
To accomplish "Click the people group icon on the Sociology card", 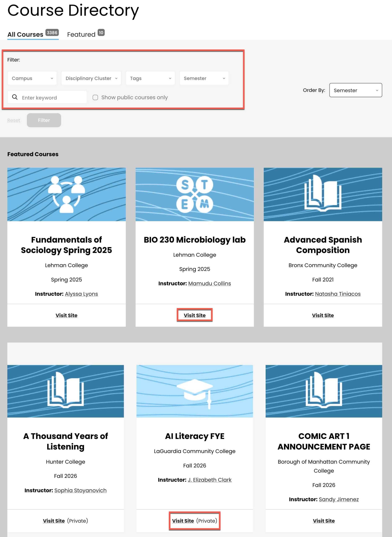I will tap(66, 194).
